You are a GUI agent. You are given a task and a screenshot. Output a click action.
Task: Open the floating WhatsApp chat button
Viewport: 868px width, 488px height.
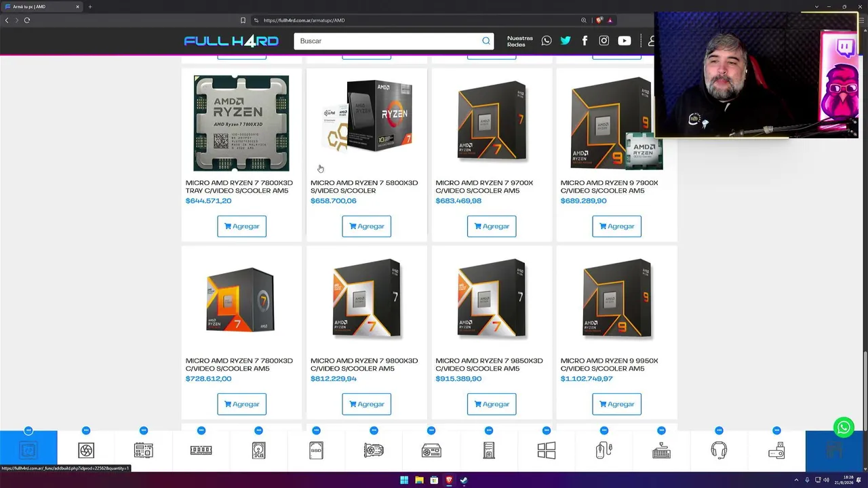(844, 428)
